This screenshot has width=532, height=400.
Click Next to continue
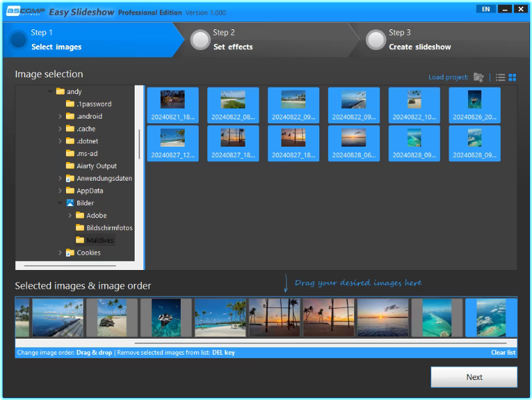pyautogui.click(x=474, y=377)
